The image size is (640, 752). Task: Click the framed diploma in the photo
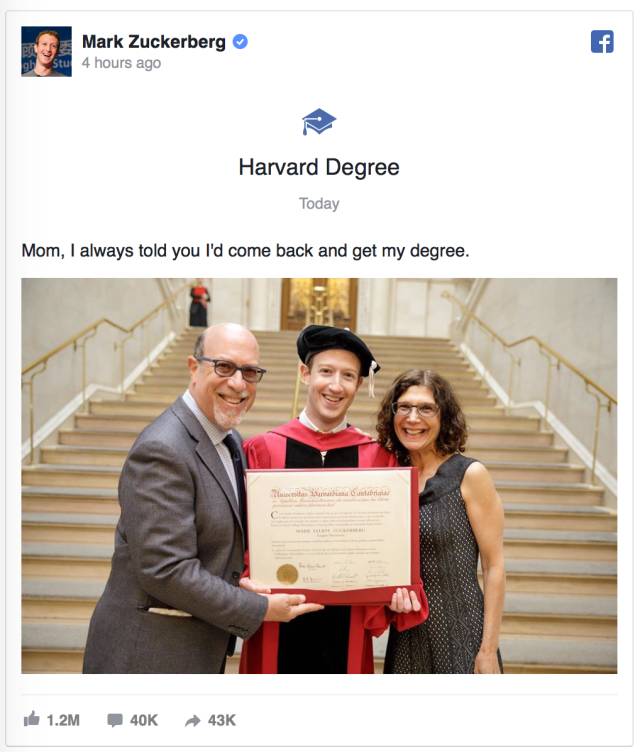pos(332,534)
